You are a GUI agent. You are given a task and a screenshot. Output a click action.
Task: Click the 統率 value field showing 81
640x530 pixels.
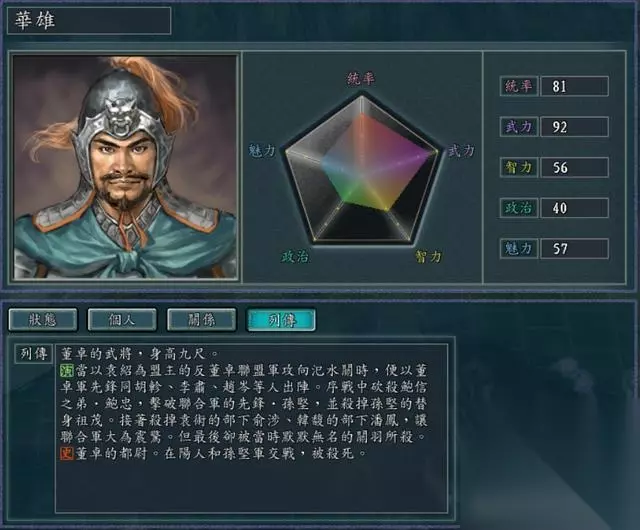575,86
